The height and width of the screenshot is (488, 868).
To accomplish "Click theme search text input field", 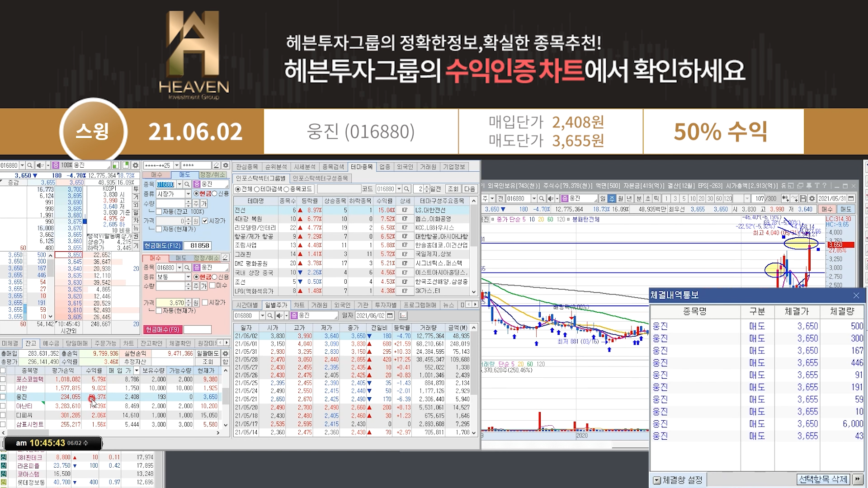I will [339, 189].
